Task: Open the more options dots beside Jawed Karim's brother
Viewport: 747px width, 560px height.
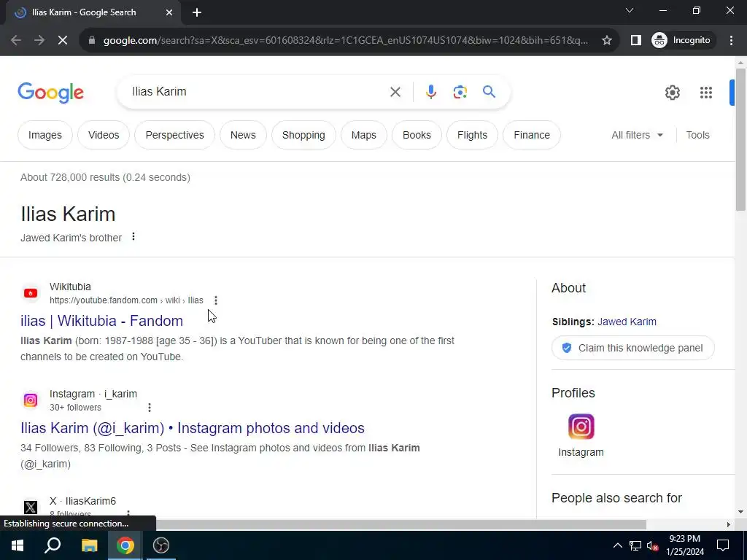Action: pyautogui.click(x=133, y=237)
